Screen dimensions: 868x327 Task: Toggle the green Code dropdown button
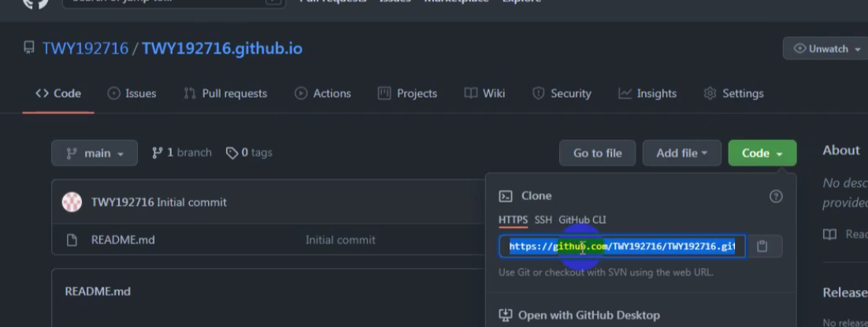pyautogui.click(x=762, y=153)
